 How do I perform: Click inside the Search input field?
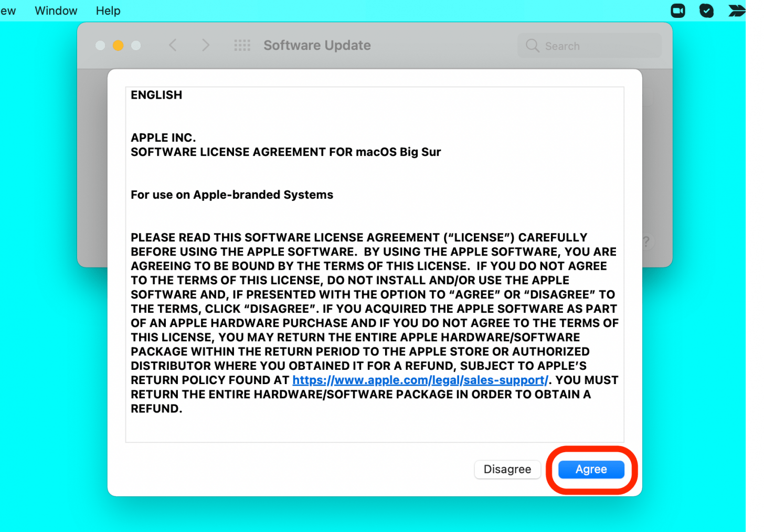point(588,46)
